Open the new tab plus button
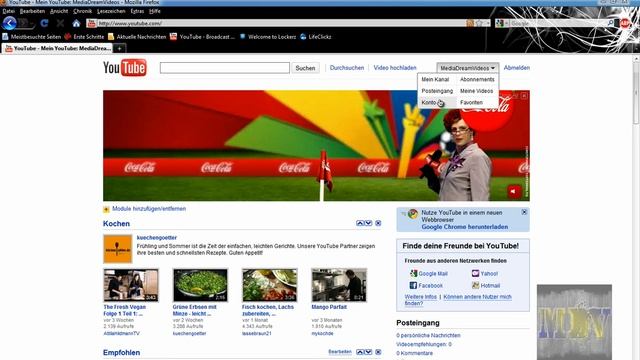This screenshot has width=640, height=360. (x=120, y=48)
